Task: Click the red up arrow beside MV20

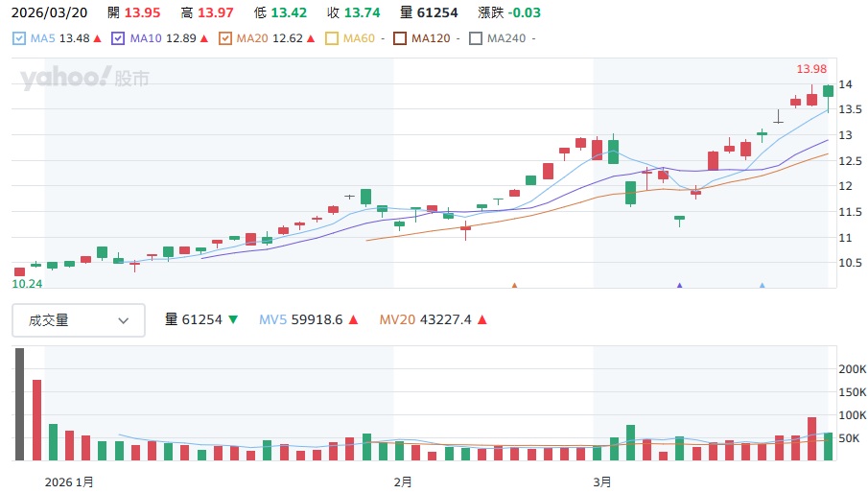Action: pos(481,320)
